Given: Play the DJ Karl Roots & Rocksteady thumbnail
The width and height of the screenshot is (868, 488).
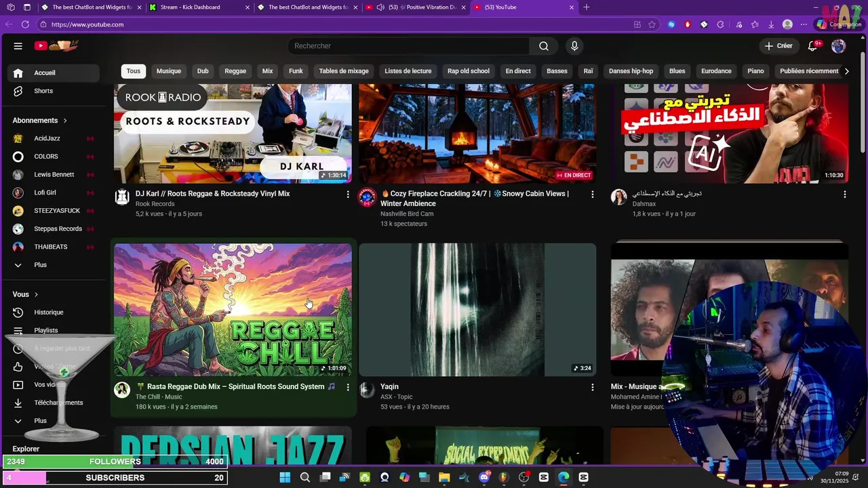Looking at the screenshot, I should tap(233, 134).
